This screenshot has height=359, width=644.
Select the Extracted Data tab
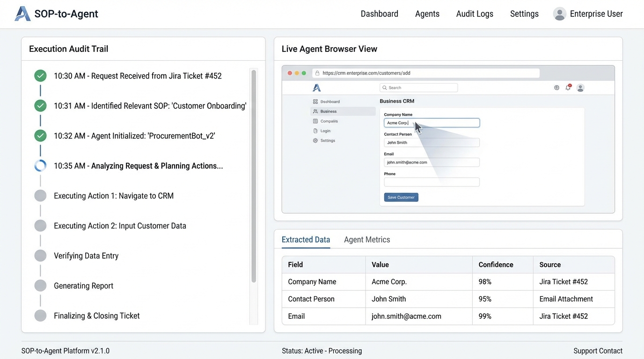pyautogui.click(x=306, y=240)
